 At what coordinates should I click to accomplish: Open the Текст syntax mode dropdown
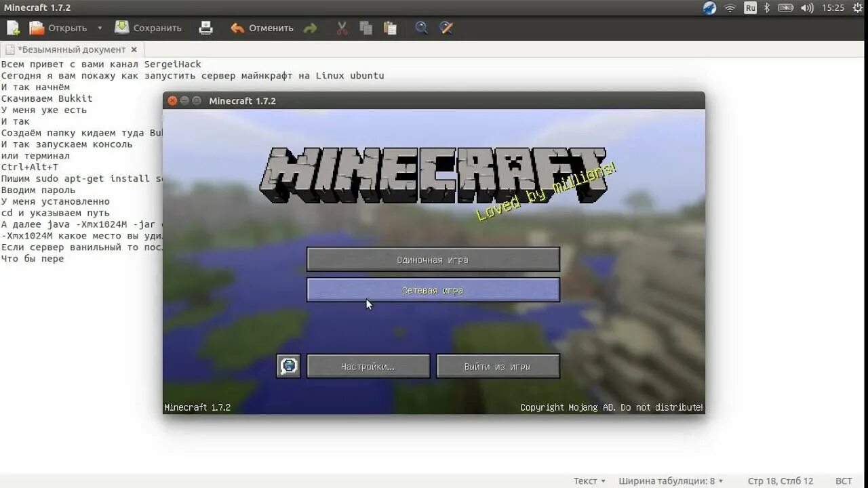point(589,481)
